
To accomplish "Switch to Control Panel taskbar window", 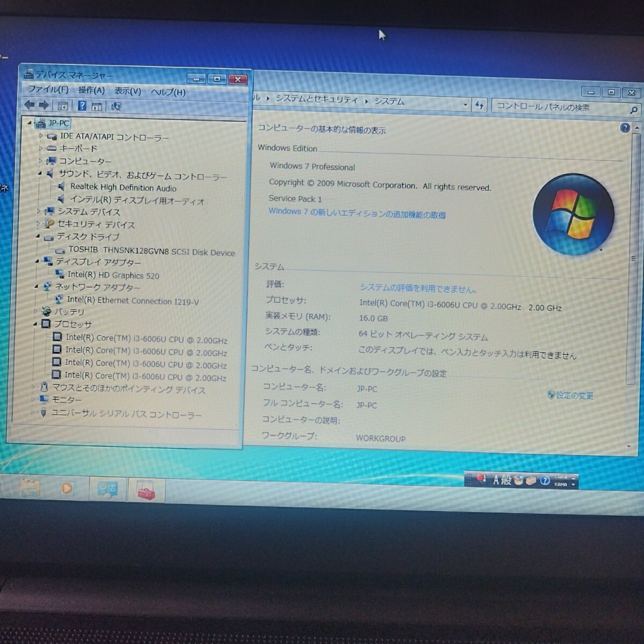I will pyautogui.click(x=107, y=489).
